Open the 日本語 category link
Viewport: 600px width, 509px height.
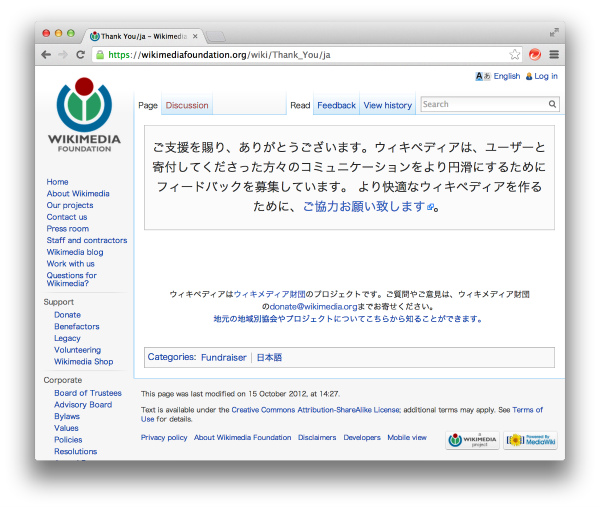pos(269,357)
